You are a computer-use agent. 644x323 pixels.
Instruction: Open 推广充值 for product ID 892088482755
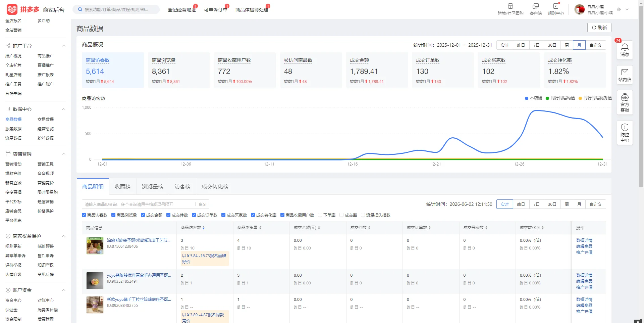pyautogui.click(x=584, y=312)
